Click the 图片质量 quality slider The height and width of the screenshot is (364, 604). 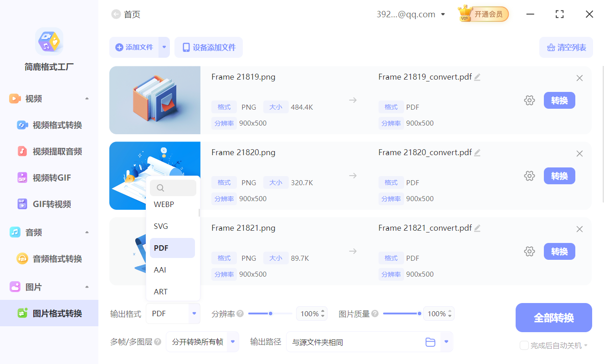tap(402, 313)
